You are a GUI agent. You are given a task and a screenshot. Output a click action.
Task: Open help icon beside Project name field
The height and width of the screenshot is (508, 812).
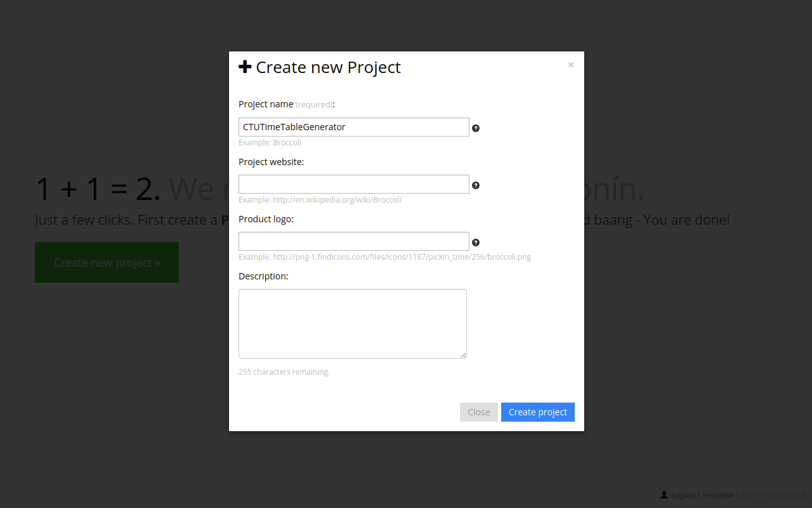(x=476, y=128)
